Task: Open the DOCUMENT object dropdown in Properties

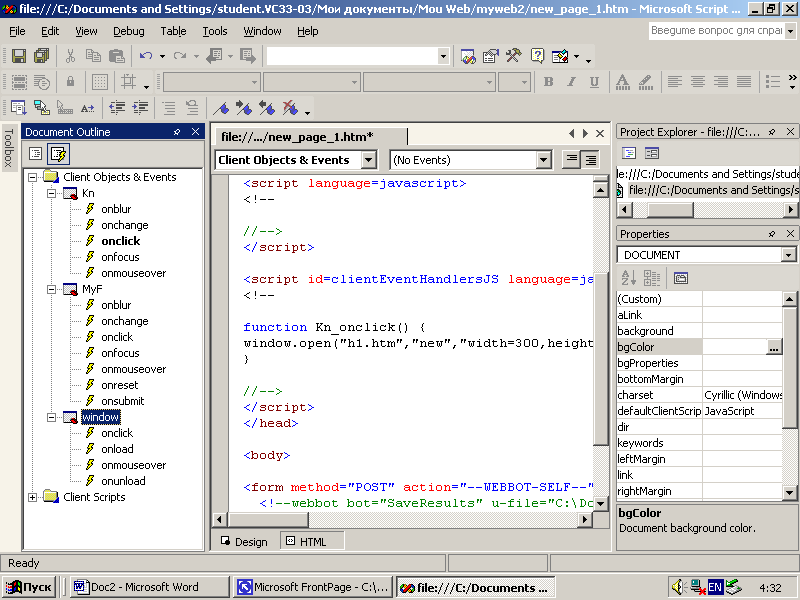Action: pos(789,255)
